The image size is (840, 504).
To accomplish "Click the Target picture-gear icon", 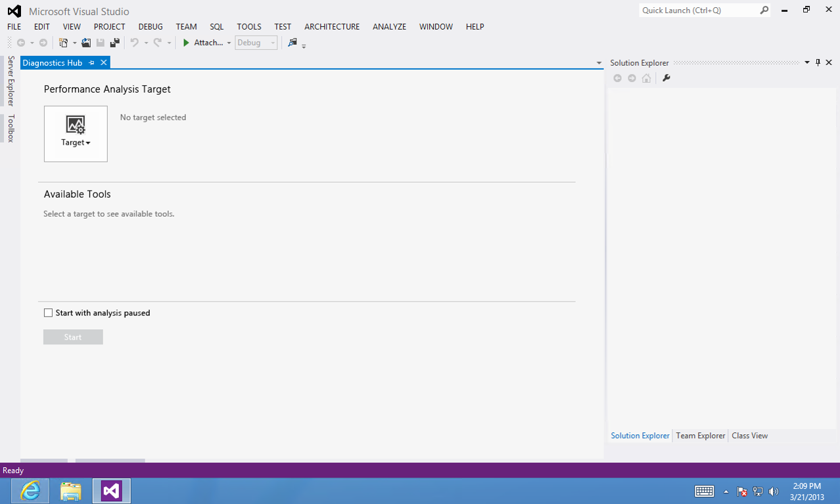I will click(x=76, y=125).
